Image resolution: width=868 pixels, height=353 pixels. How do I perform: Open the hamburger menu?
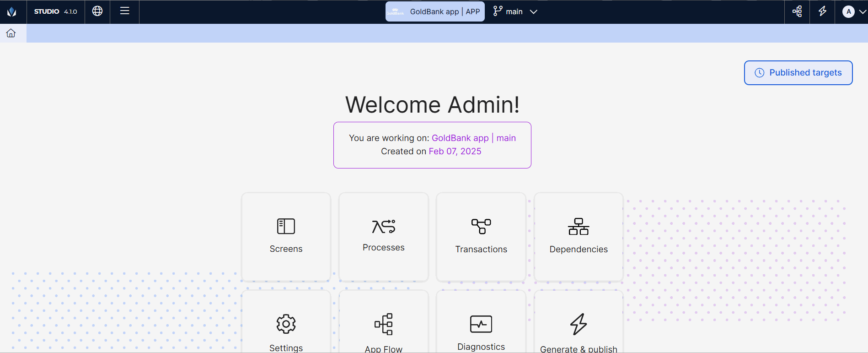pos(124,11)
